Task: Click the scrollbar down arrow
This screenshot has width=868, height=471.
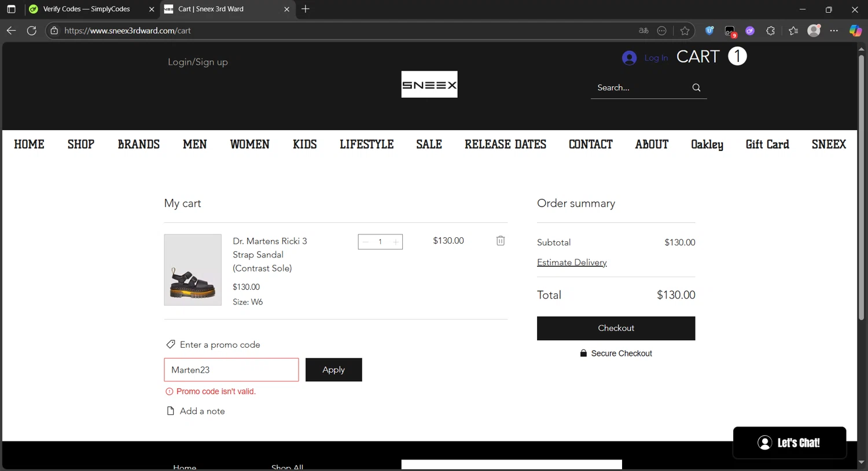Action: (861, 462)
